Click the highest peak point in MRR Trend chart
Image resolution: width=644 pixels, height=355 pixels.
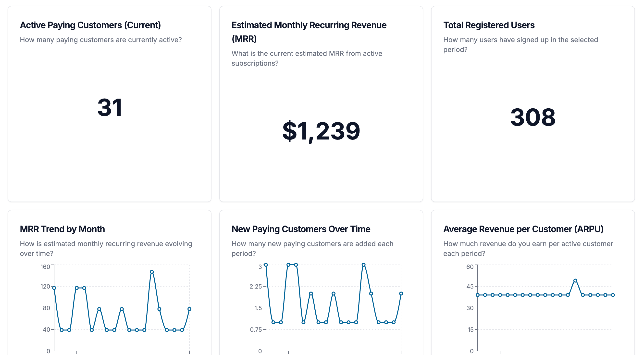(152, 272)
